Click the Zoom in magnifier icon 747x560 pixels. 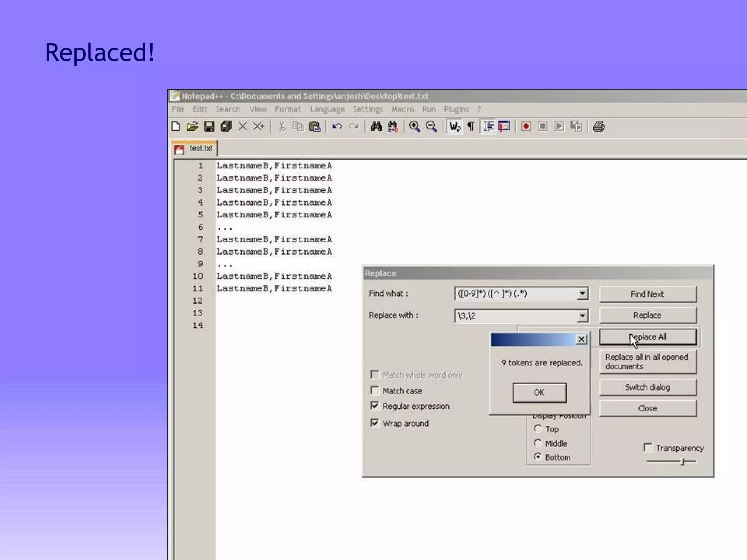pyautogui.click(x=414, y=127)
